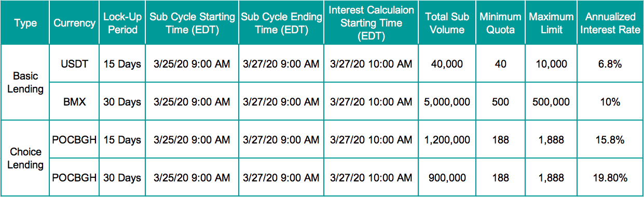
Task: Select the 15.8% interest rate cell
Action: click(x=610, y=140)
